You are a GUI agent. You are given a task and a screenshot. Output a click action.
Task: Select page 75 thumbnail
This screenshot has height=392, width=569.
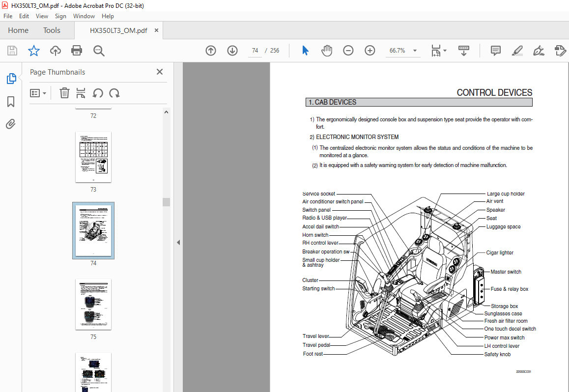(93, 304)
